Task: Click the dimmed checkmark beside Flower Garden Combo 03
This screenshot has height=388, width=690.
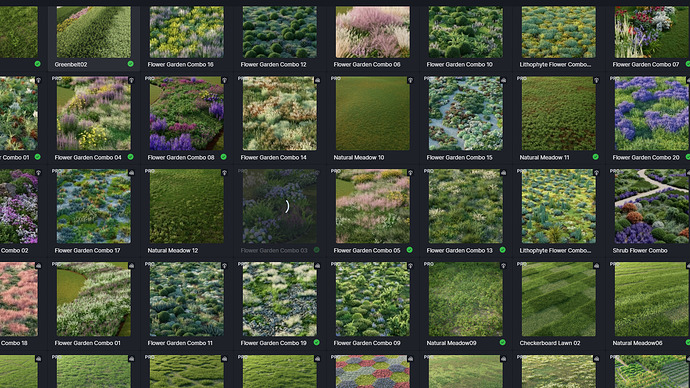Action: click(x=316, y=250)
